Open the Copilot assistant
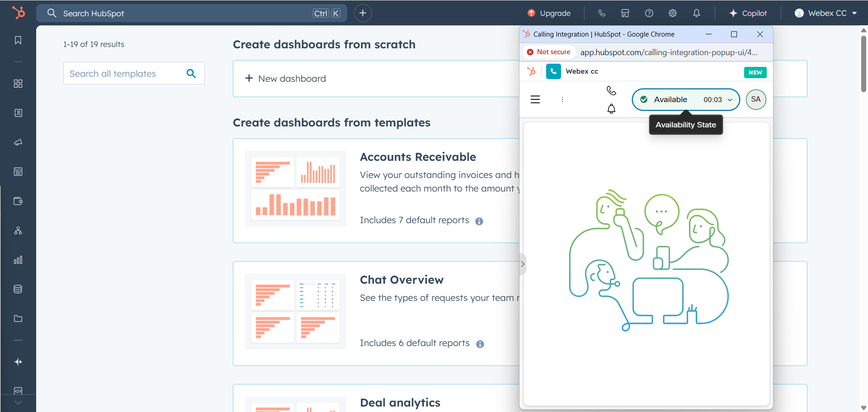The image size is (868, 412). pyautogui.click(x=748, y=13)
